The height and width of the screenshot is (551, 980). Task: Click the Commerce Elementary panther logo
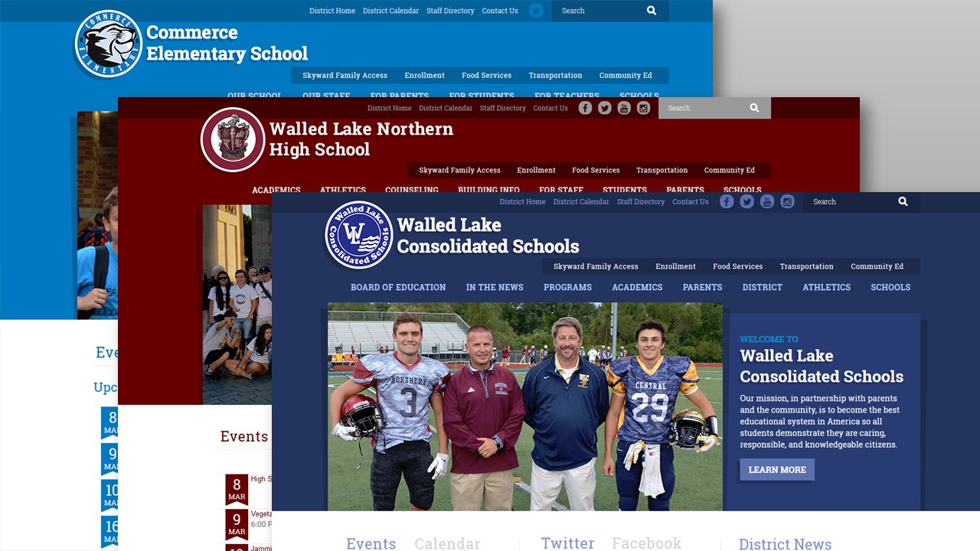tap(109, 44)
